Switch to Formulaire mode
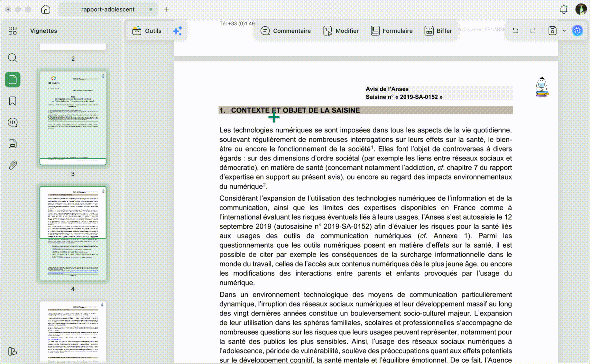 (x=392, y=31)
